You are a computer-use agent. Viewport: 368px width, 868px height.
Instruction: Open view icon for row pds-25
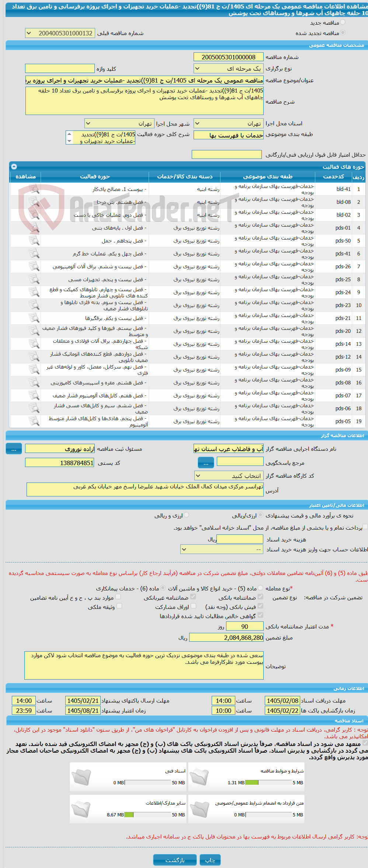click(34, 279)
